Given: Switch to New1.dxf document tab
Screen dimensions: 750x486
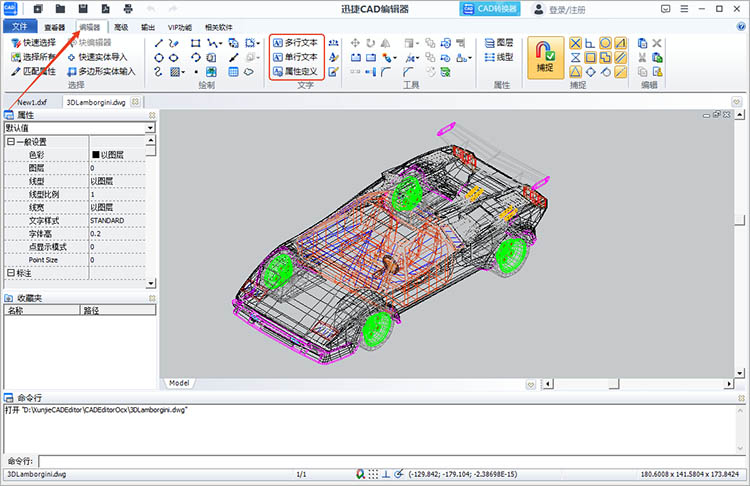Looking at the screenshot, I should coord(33,102).
